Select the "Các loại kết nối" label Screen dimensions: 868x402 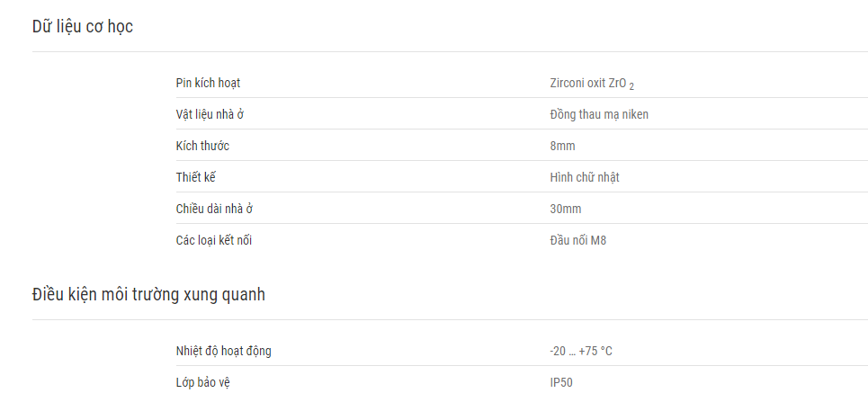[x=214, y=241]
